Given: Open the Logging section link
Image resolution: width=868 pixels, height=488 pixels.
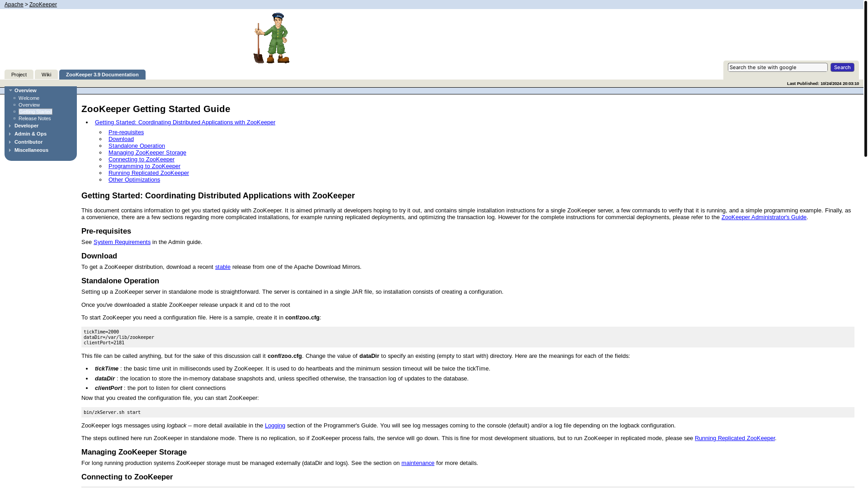Looking at the screenshot, I should point(275,426).
